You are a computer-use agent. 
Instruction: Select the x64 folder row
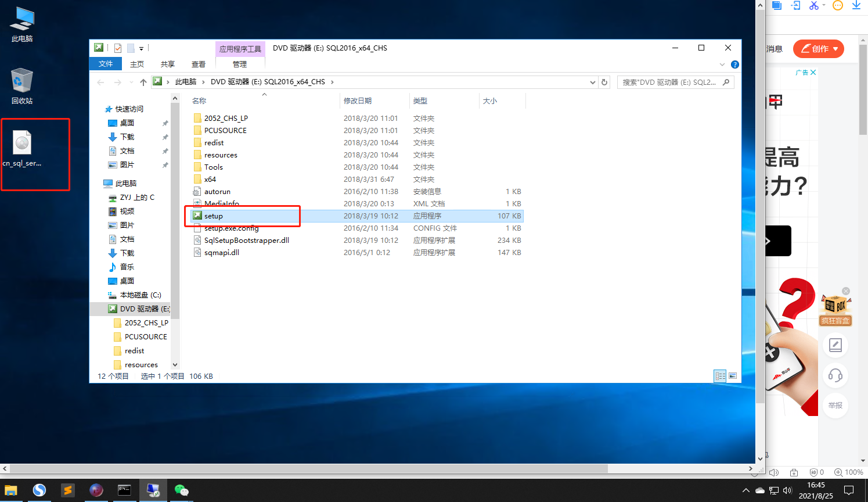(357, 179)
